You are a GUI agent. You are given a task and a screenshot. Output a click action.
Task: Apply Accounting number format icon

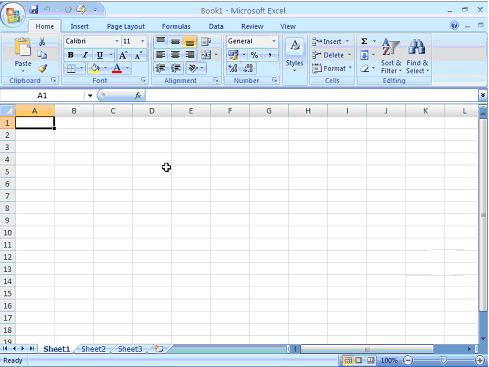tap(233, 55)
